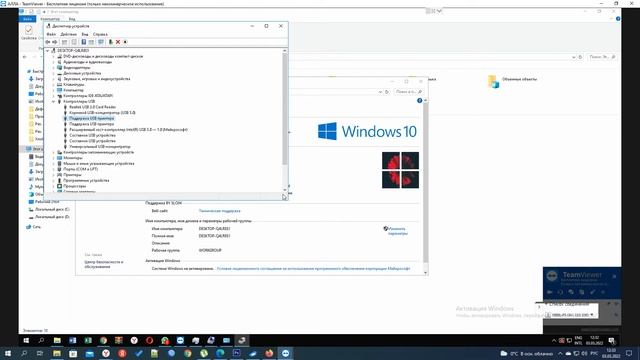Select Файл tab in Explorer ribbon
The image size is (640, 360).
click(x=28, y=19)
